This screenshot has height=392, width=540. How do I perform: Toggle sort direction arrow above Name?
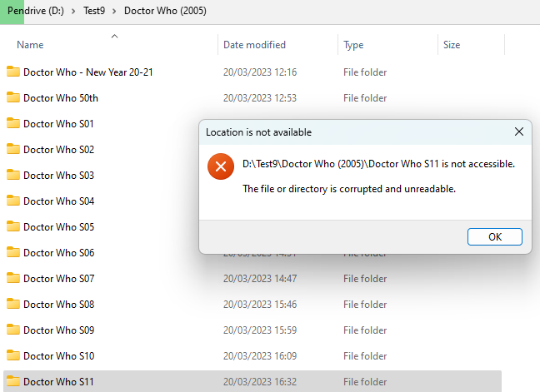115,36
